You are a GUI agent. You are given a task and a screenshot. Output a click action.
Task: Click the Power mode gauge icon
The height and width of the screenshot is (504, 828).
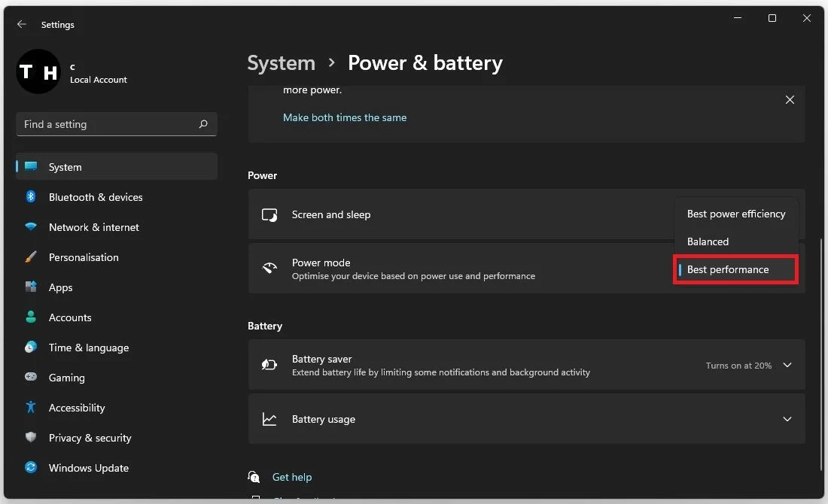pos(269,268)
